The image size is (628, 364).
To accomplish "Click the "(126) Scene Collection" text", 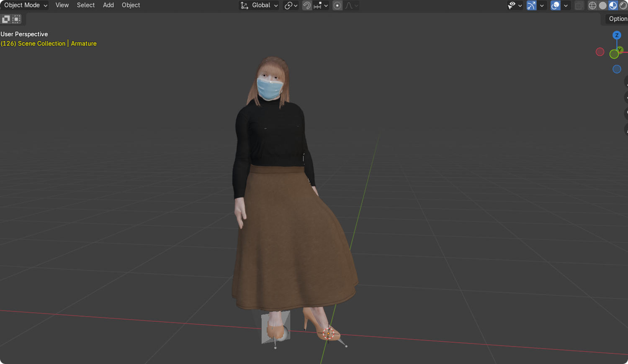I will [x=33, y=44].
